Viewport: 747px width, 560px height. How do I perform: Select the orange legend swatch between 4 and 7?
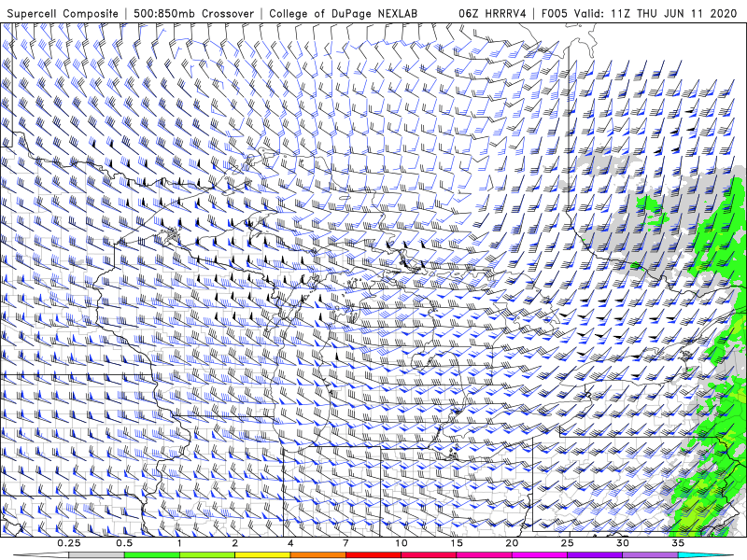[317, 555]
